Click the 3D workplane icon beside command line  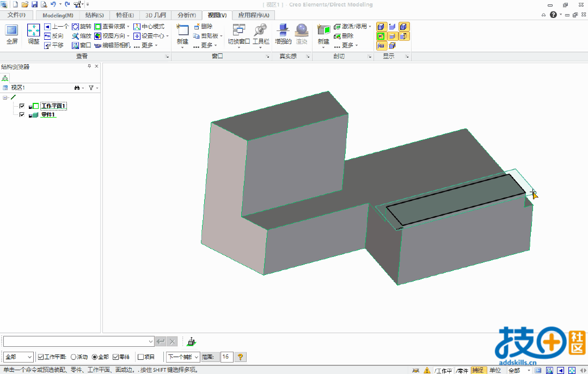[191, 342]
